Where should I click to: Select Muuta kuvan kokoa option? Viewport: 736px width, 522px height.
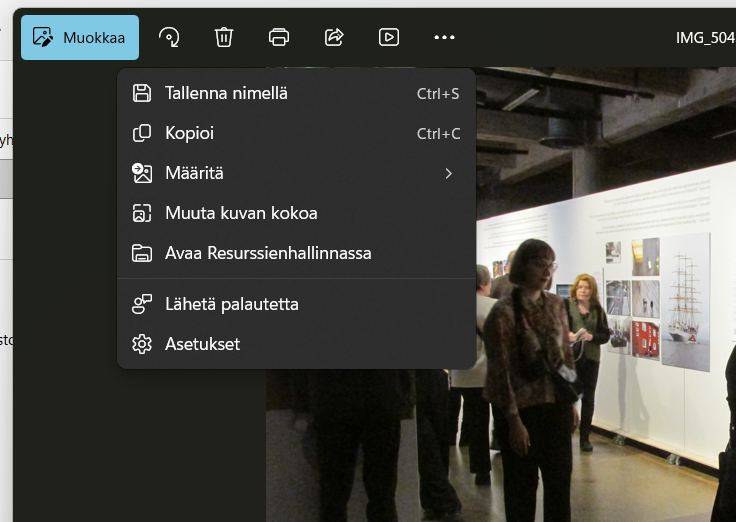(x=241, y=213)
